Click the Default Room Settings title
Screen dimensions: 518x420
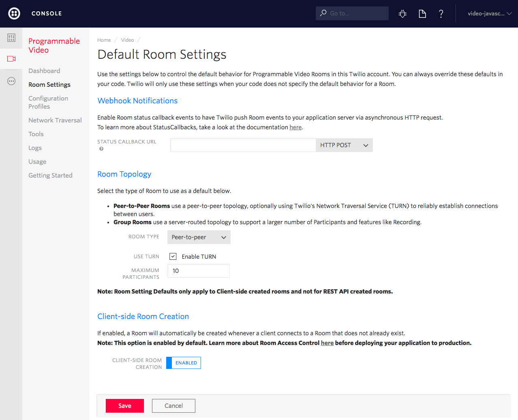[x=162, y=54]
